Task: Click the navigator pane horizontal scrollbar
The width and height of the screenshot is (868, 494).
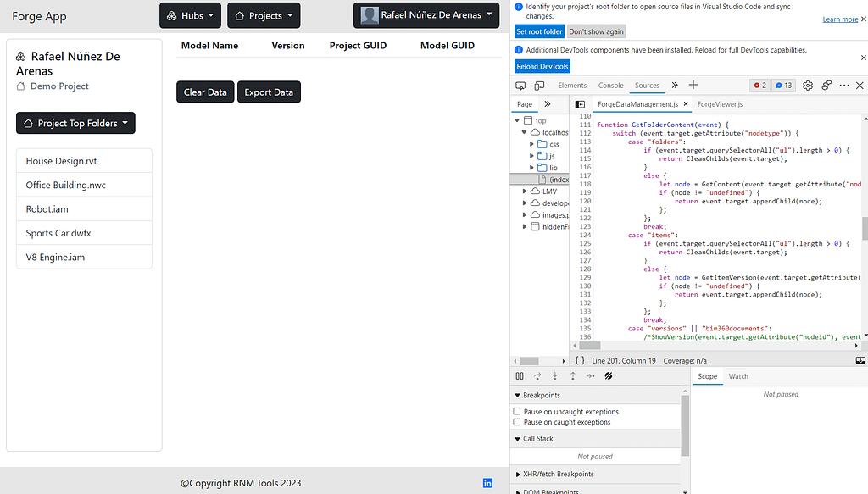Action: pyautogui.click(x=529, y=361)
